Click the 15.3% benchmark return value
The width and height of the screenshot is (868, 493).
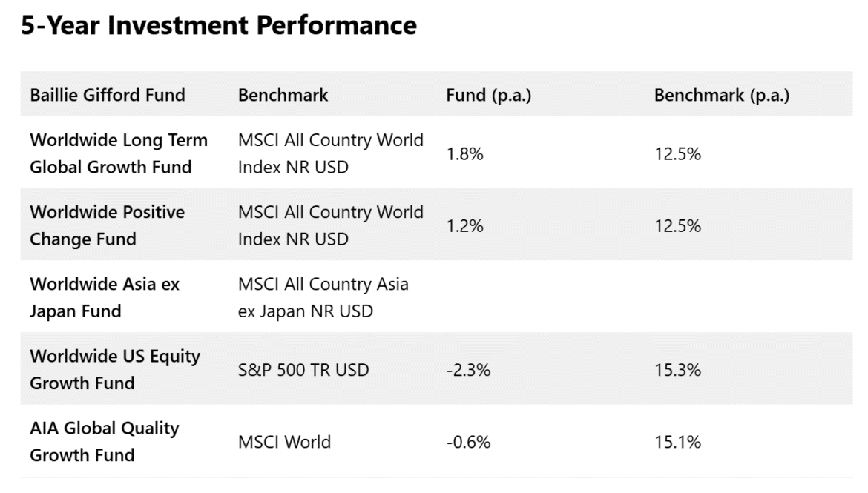677,369
